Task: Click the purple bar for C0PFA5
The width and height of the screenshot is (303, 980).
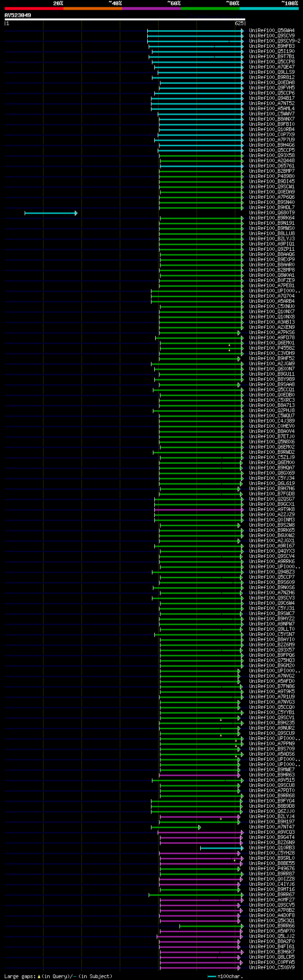Action: (201, 962)
